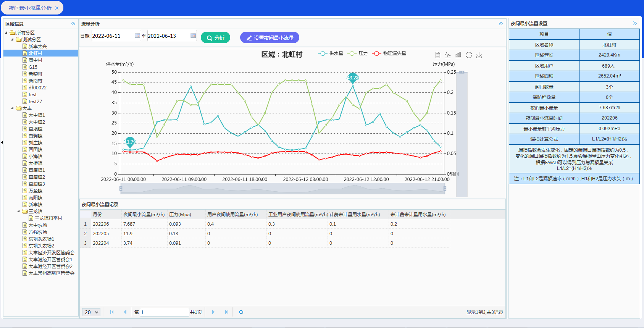Click the left handle of time zoom slider
Screen dimensions: 644x328
click(121, 188)
